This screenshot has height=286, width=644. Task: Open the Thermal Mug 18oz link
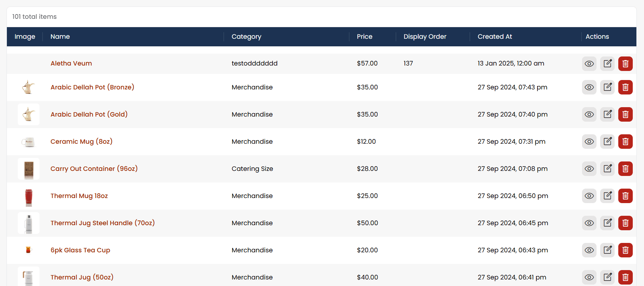click(x=79, y=196)
